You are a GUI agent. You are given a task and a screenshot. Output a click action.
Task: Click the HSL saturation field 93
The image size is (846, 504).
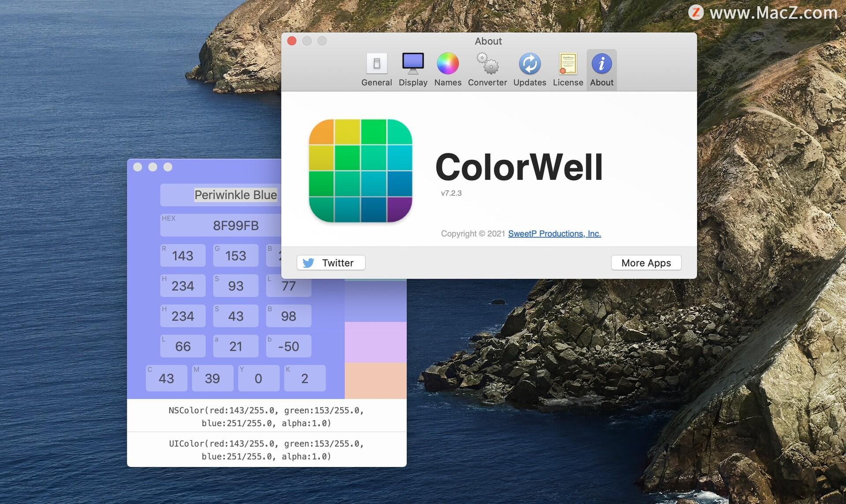tap(236, 286)
